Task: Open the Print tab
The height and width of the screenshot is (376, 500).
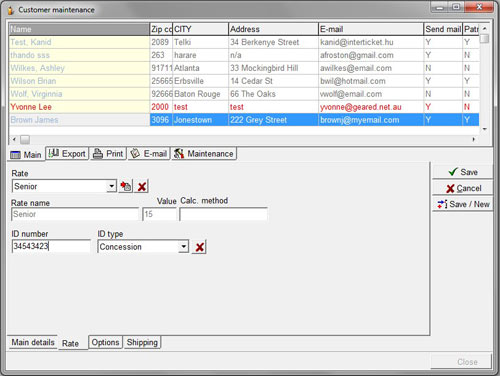Action: (x=108, y=154)
